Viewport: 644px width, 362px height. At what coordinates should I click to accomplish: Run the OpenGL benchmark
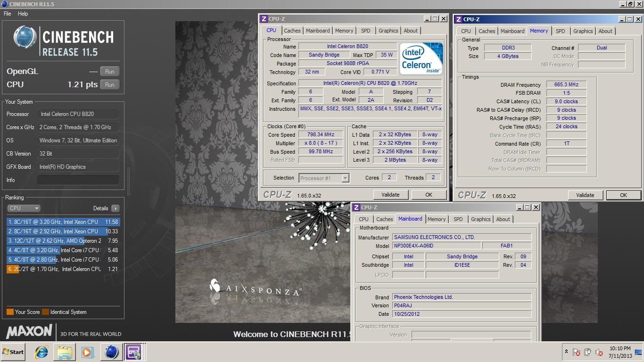[x=109, y=72]
